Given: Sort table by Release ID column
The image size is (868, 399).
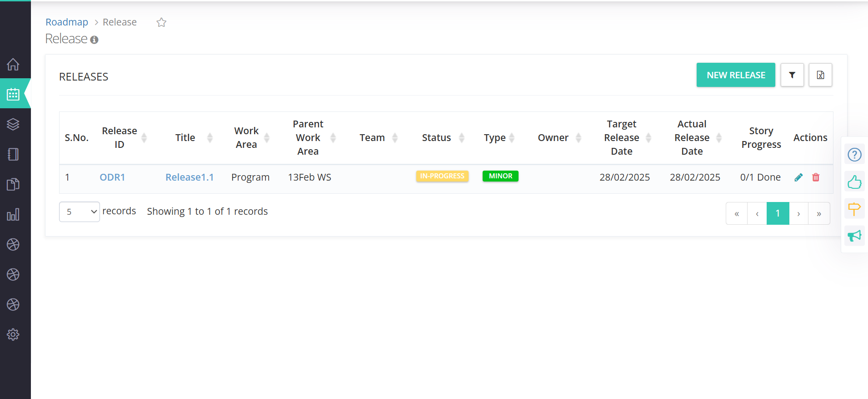Looking at the screenshot, I should [x=144, y=138].
